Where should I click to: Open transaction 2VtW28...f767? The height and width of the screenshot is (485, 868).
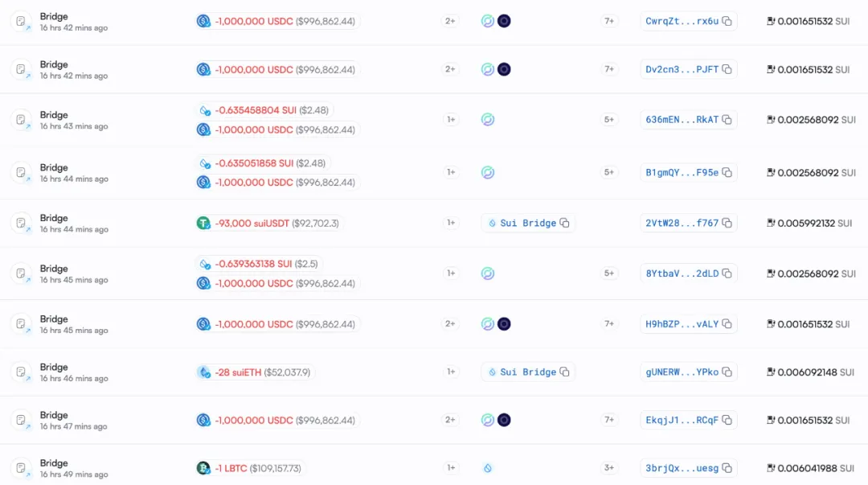[x=682, y=224]
